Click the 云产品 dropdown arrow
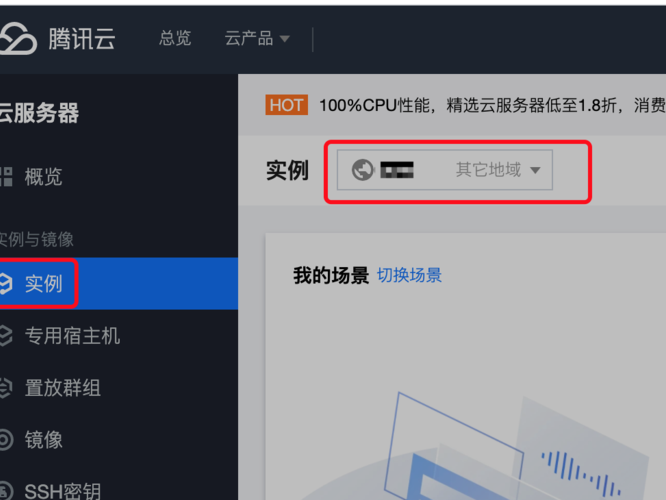Viewport: 666px width, 500px height. [x=285, y=39]
